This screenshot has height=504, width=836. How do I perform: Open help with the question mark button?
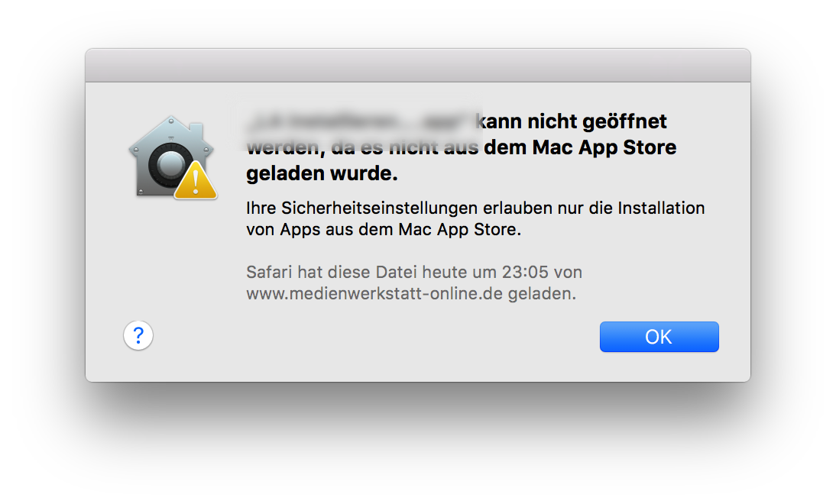coord(138,335)
